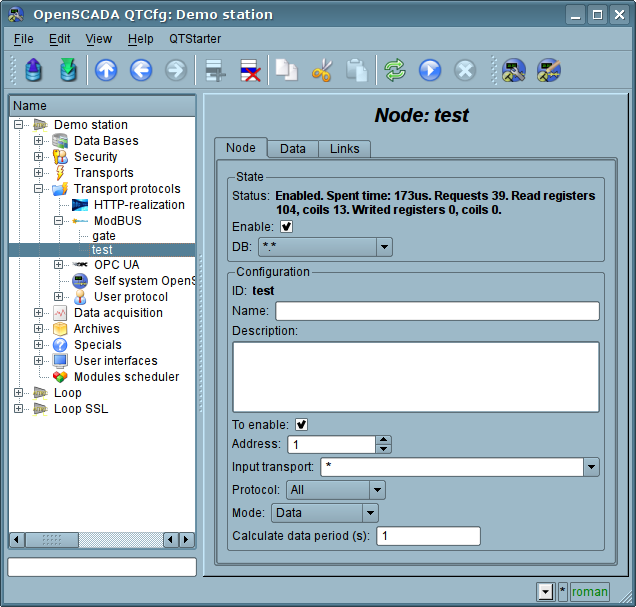Open the QTStarter menu
Screen dimensions: 636x607
195,39
